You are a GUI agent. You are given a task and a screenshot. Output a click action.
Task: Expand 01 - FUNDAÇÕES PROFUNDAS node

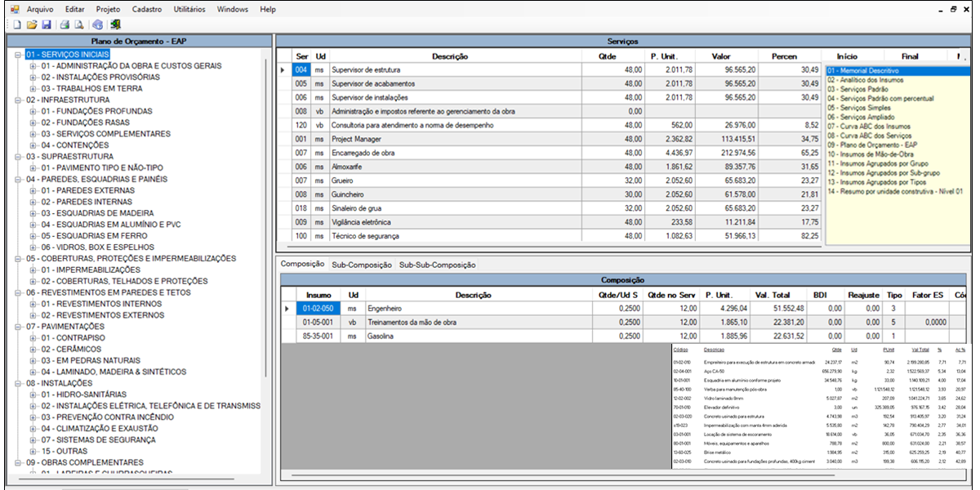click(x=33, y=111)
